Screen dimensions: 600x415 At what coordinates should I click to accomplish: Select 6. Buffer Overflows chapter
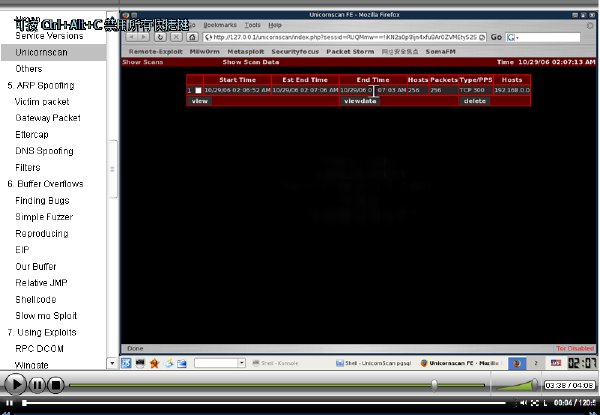tap(45, 184)
